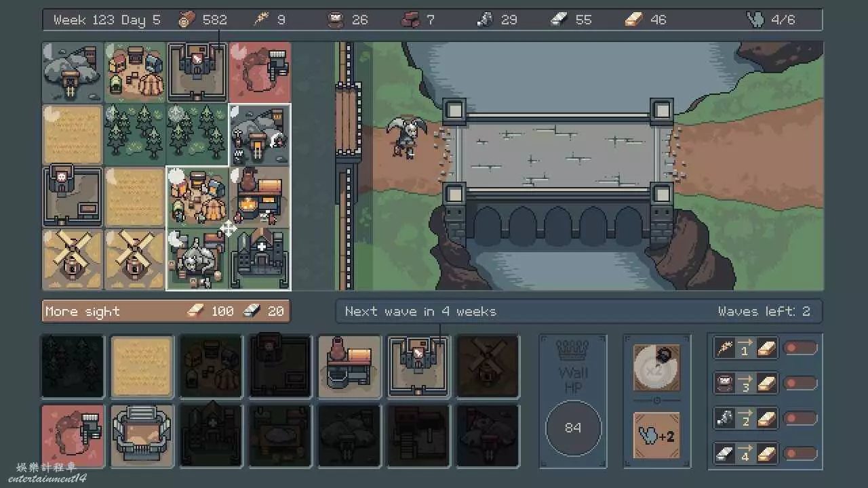Select the leftmost windmill on the town grid
868x488 pixels.
click(x=73, y=259)
